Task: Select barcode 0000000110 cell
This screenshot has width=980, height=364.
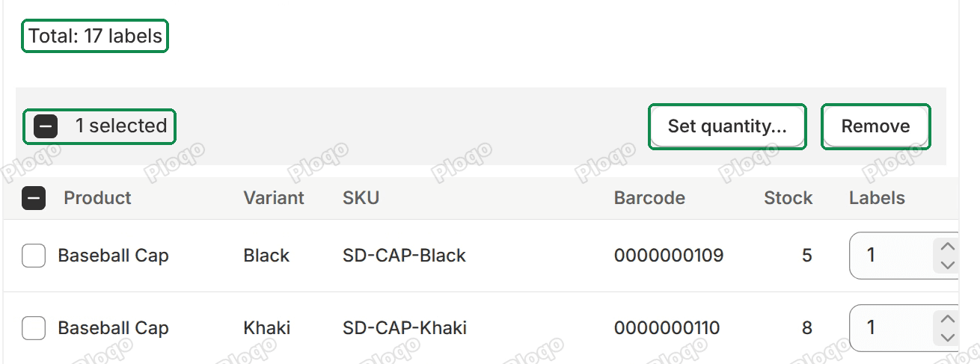Action: tap(667, 328)
